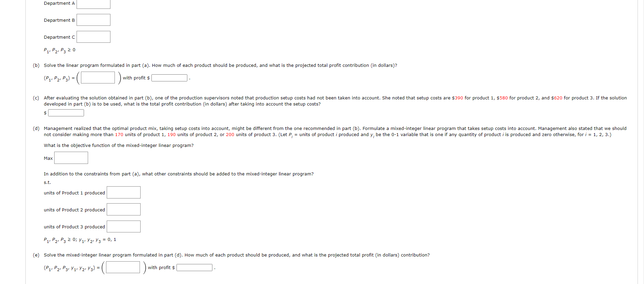
Task: Focus the part (e) solution tuple input
Action: pyautogui.click(x=123, y=267)
